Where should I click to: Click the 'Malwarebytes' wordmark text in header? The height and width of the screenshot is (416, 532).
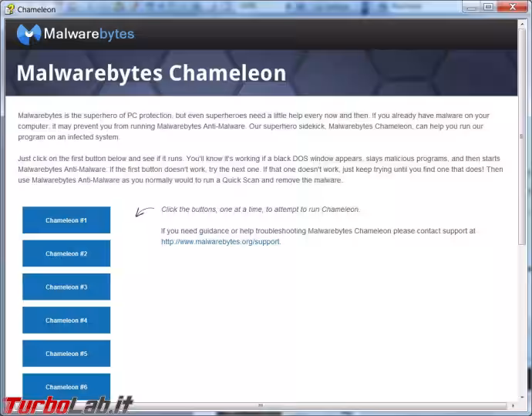point(89,34)
